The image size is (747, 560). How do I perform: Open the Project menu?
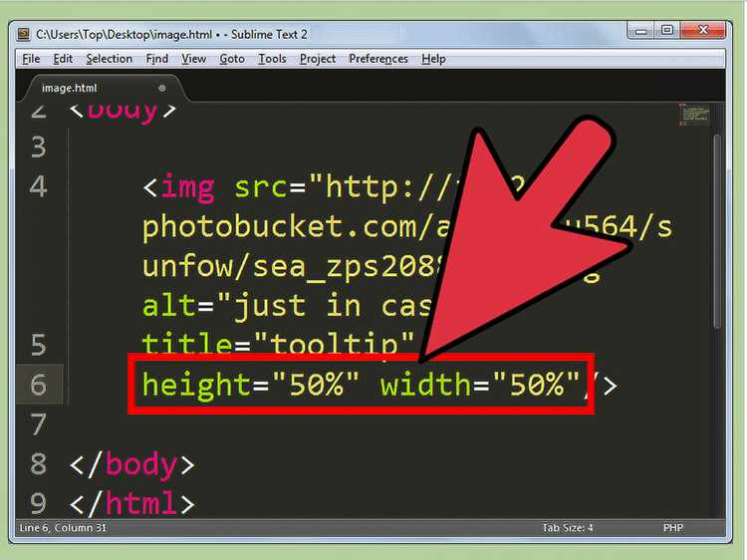coord(318,59)
